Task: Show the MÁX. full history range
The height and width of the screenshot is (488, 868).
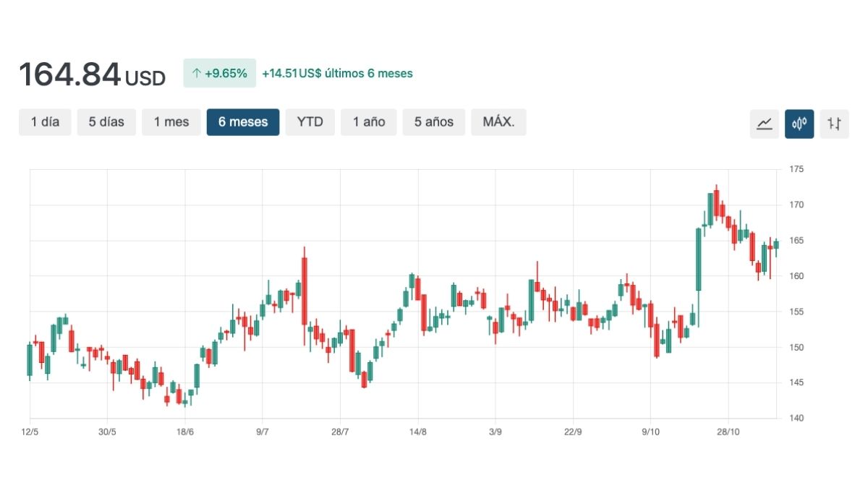Action: tap(498, 122)
